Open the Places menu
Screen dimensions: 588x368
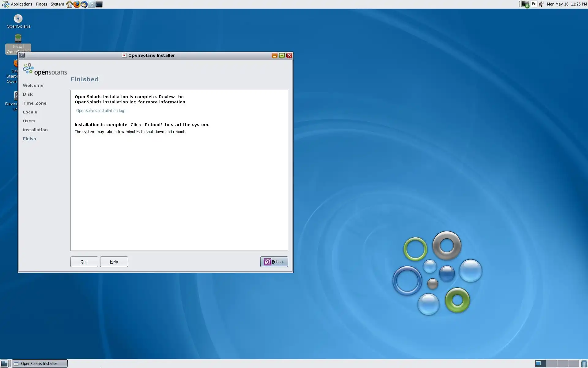point(41,4)
